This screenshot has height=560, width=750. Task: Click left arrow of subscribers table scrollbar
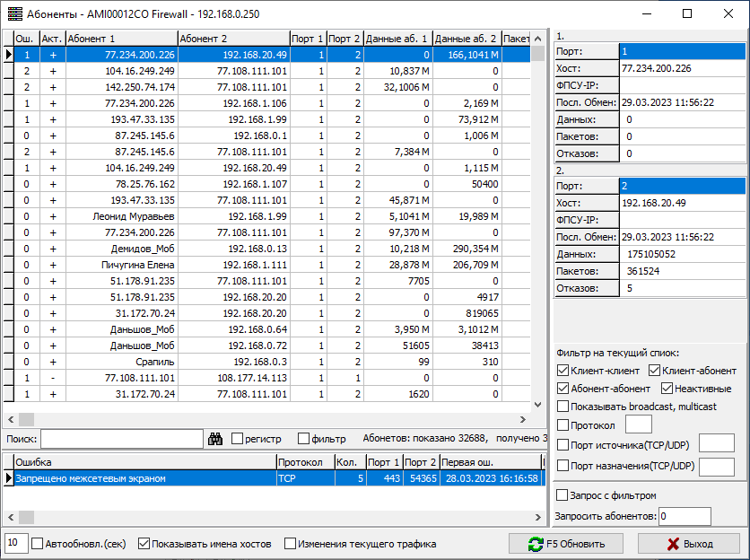click(x=9, y=419)
